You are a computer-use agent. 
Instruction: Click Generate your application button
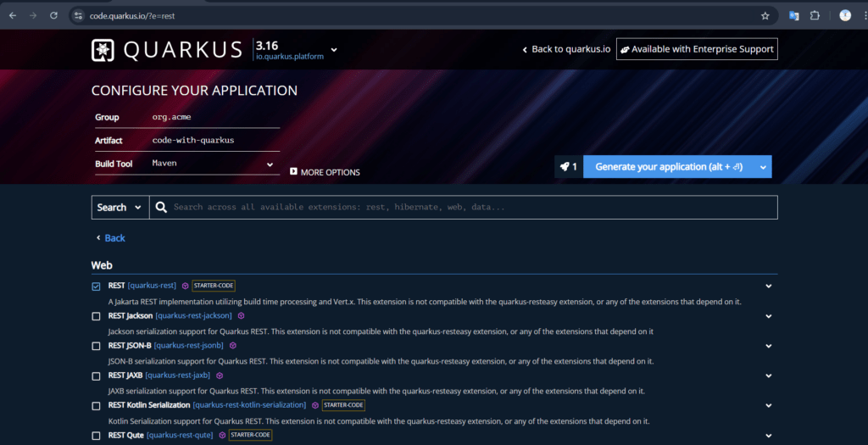pyautogui.click(x=669, y=167)
